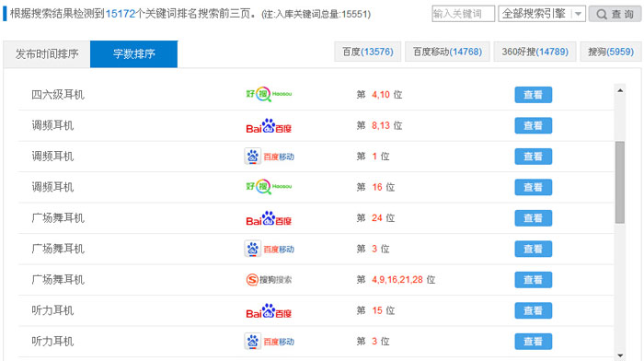The width and height of the screenshot is (644, 361).
Task: Select the 字数排序 tab
Action: click(x=134, y=53)
